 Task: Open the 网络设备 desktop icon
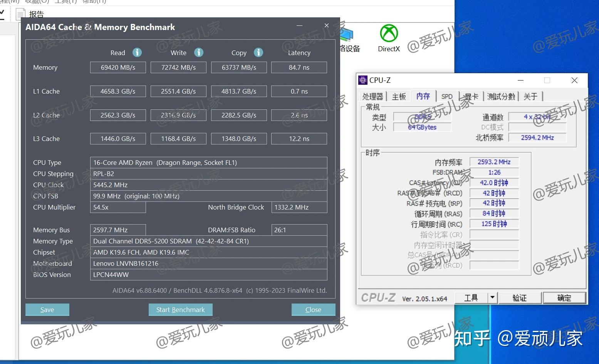point(346,35)
